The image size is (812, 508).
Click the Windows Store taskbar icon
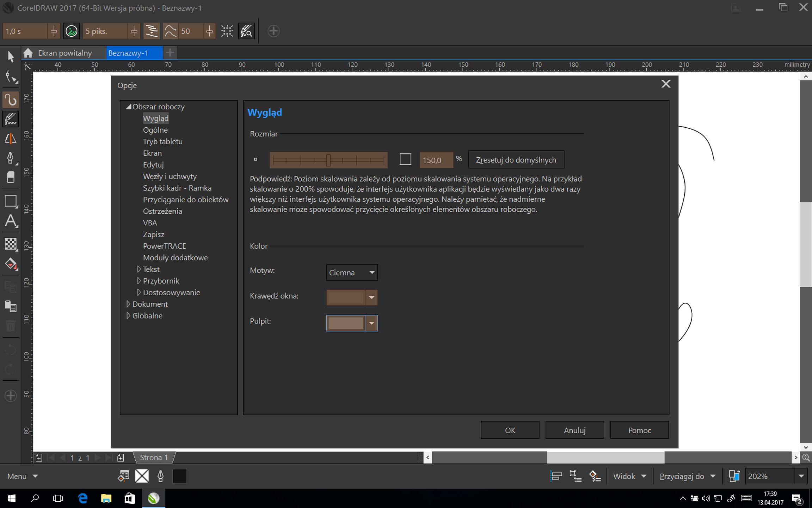click(129, 498)
